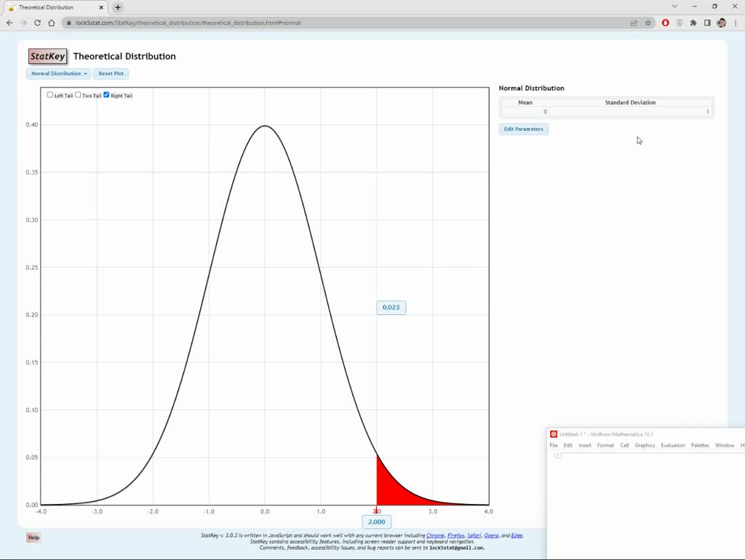Open the Evaluation menu in Mathematica

(x=673, y=445)
